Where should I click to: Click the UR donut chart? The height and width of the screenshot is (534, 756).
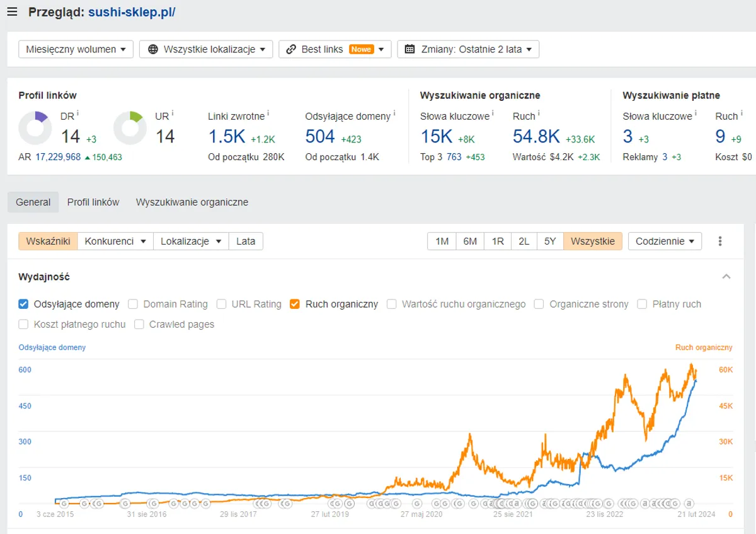point(130,128)
